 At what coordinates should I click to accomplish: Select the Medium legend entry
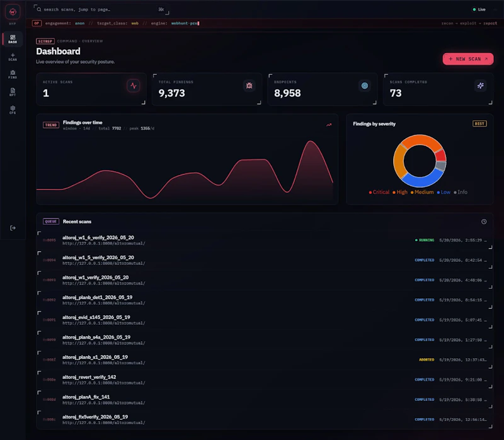422,192
